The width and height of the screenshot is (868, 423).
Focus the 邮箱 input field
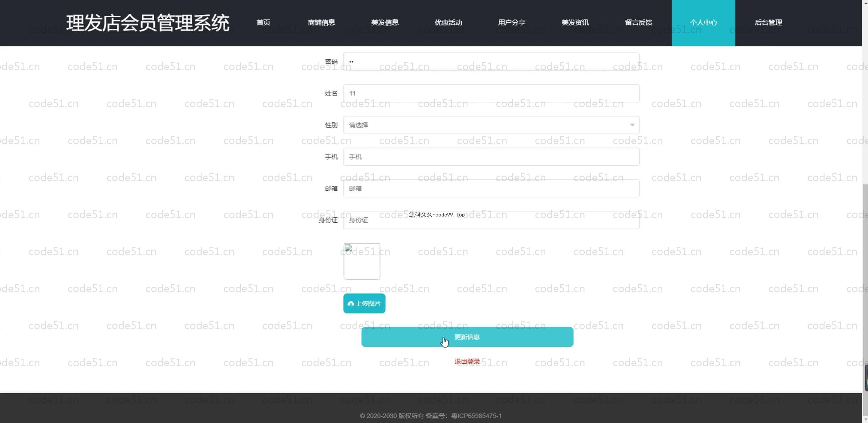pos(491,188)
